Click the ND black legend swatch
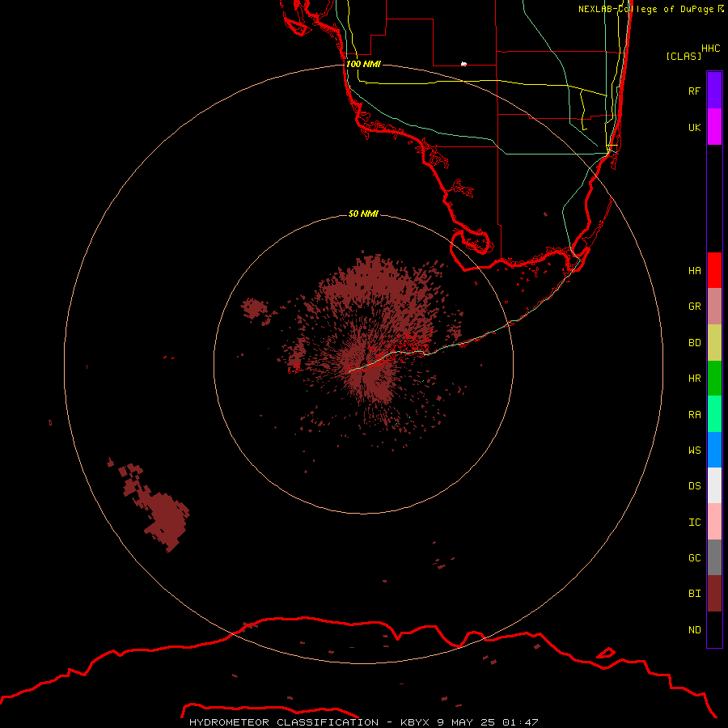 [x=714, y=629]
